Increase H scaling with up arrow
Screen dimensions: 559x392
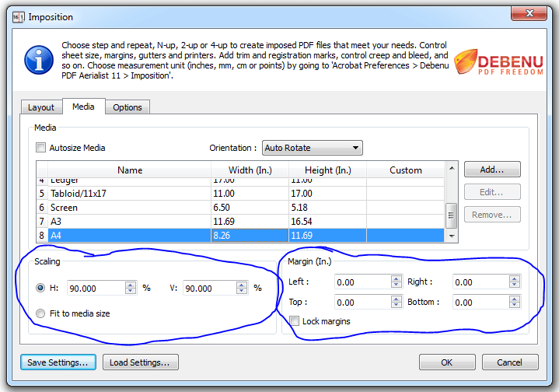pos(131,285)
